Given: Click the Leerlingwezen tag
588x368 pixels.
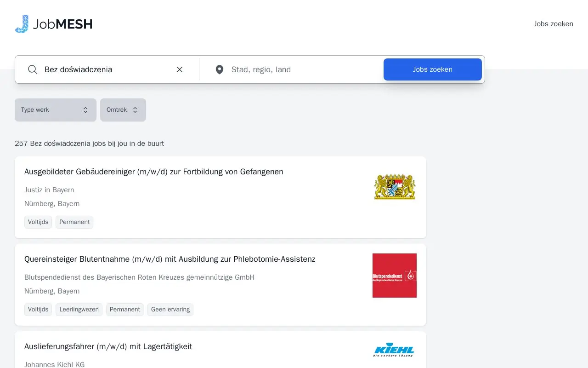Looking at the screenshot, I should point(79,310).
